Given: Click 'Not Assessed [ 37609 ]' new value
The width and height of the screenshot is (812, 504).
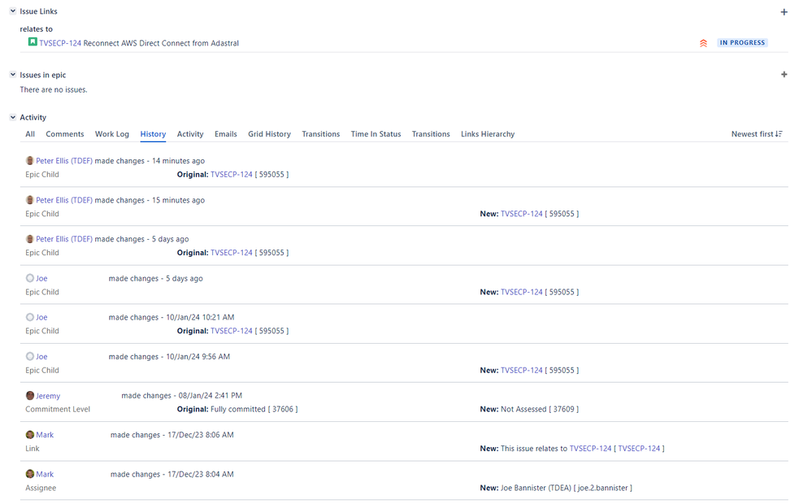Looking at the screenshot, I should [540, 409].
